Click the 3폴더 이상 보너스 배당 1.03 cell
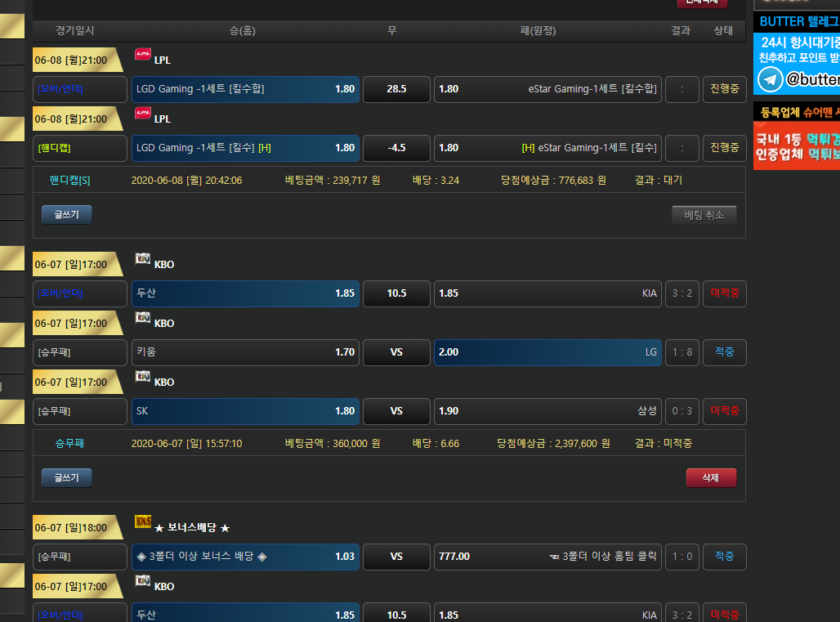The image size is (840, 622). point(245,557)
